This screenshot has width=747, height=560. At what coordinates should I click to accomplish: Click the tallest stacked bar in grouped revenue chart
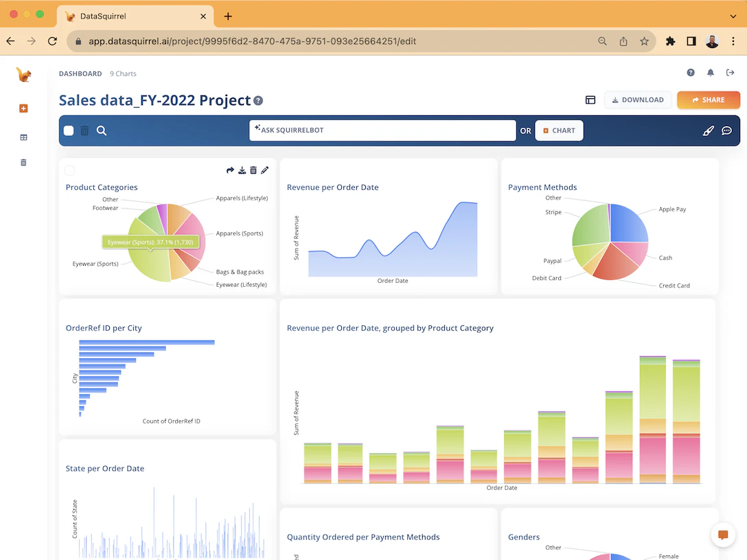pos(653,419)
